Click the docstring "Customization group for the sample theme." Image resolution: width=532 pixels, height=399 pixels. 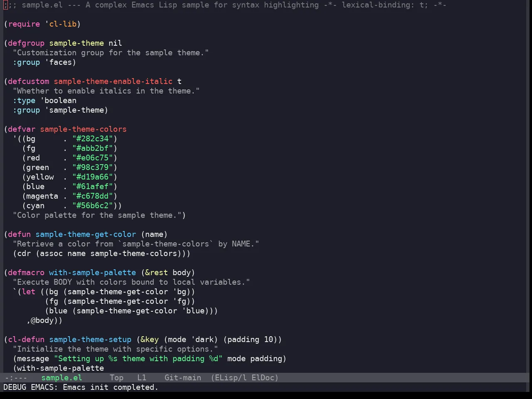pos(111,52)
